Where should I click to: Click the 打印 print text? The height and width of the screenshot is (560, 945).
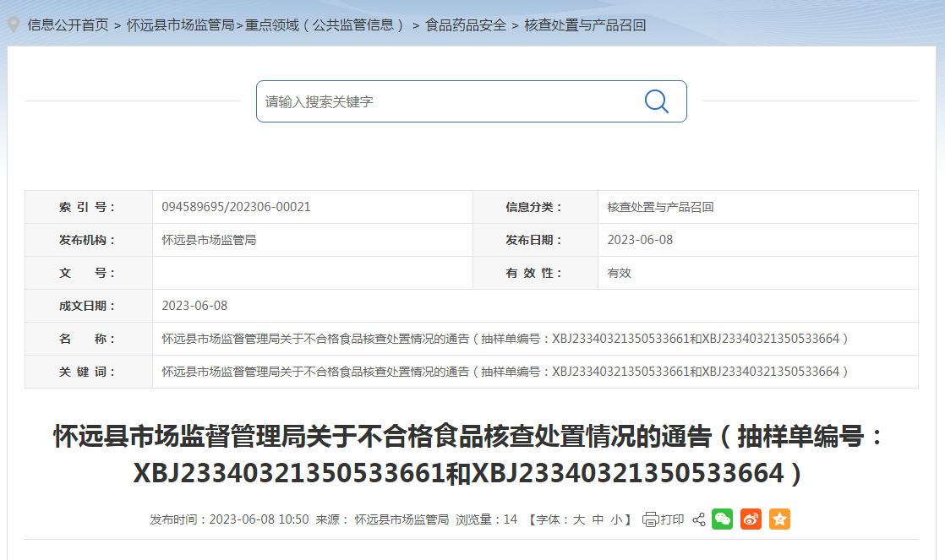click(672, 519)
